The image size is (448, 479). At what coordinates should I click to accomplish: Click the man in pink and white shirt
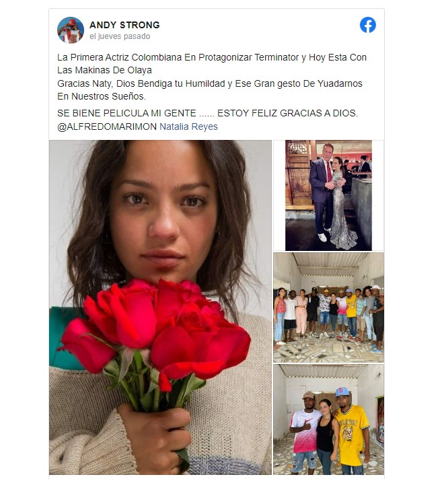[305, 434]
